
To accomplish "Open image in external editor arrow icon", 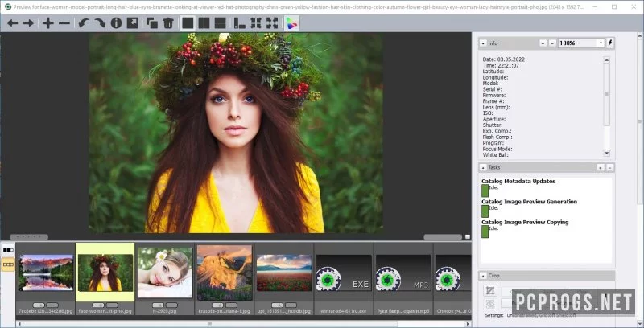I will 132,23.
